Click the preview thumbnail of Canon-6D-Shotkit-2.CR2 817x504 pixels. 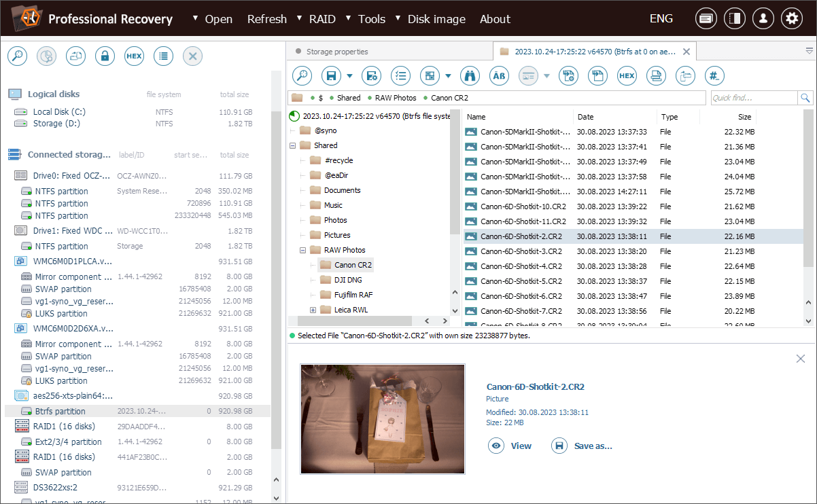click(x=383, y=418)
